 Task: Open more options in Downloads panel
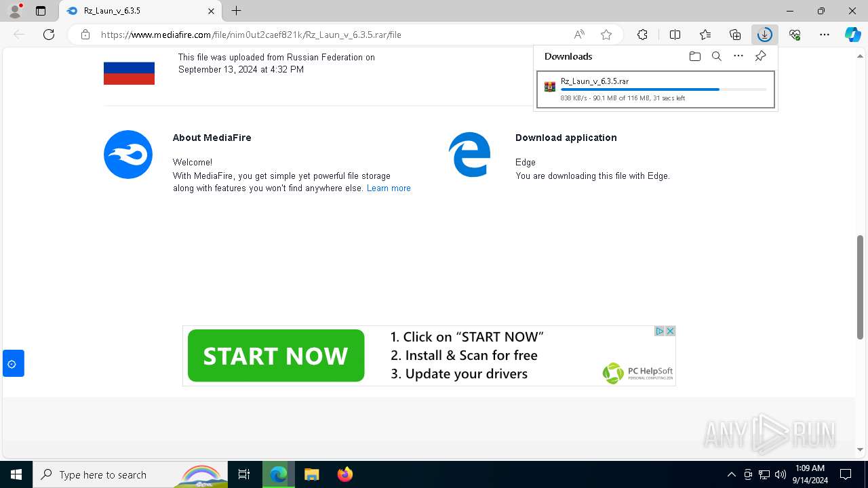(738, 56)
